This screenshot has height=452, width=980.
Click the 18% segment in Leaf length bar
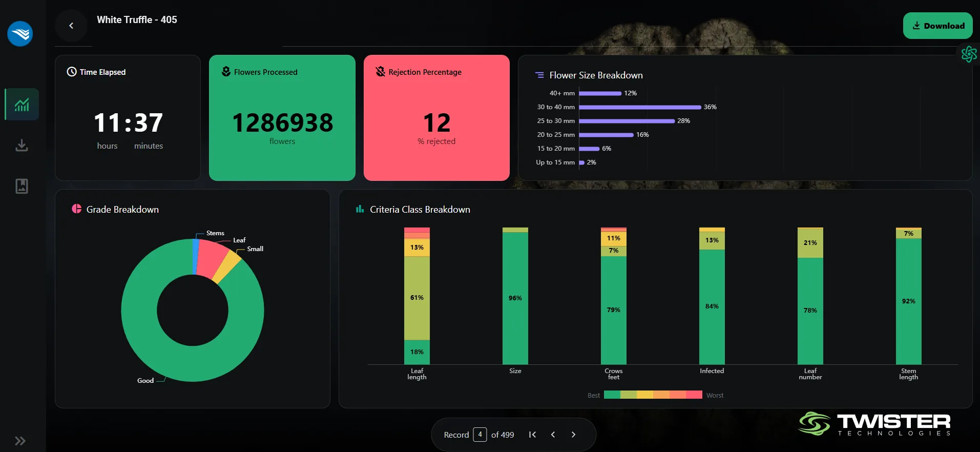416,352
